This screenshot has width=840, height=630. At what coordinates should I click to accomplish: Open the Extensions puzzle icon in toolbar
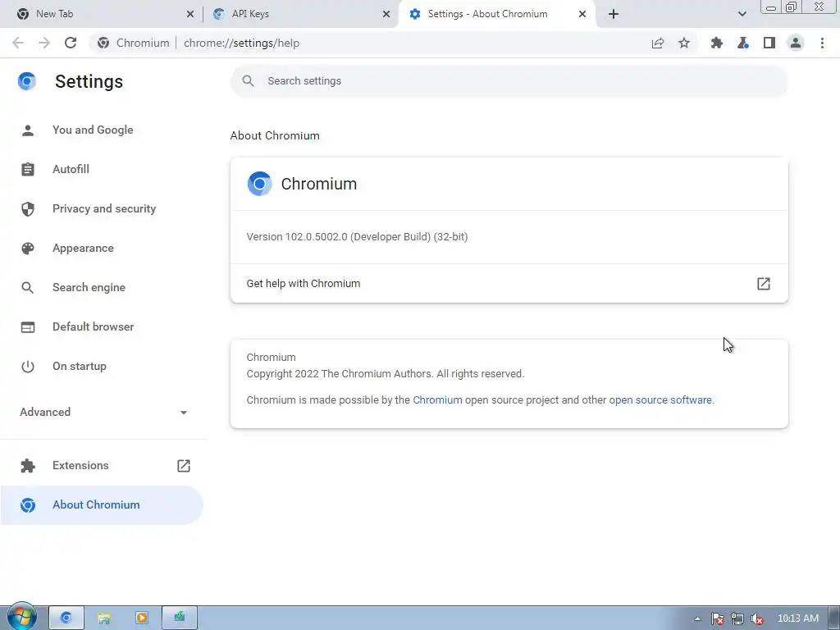716,43
